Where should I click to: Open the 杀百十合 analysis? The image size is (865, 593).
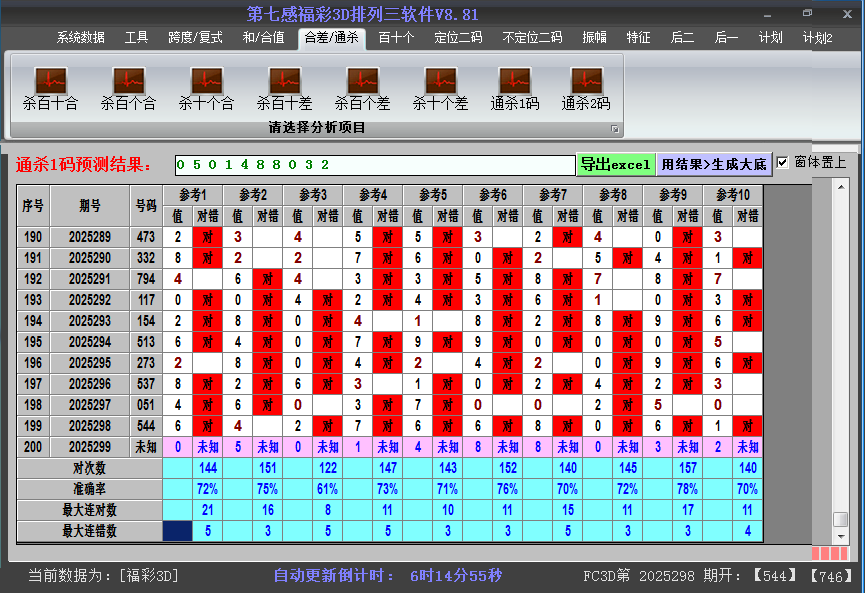(x=50, y=88)
